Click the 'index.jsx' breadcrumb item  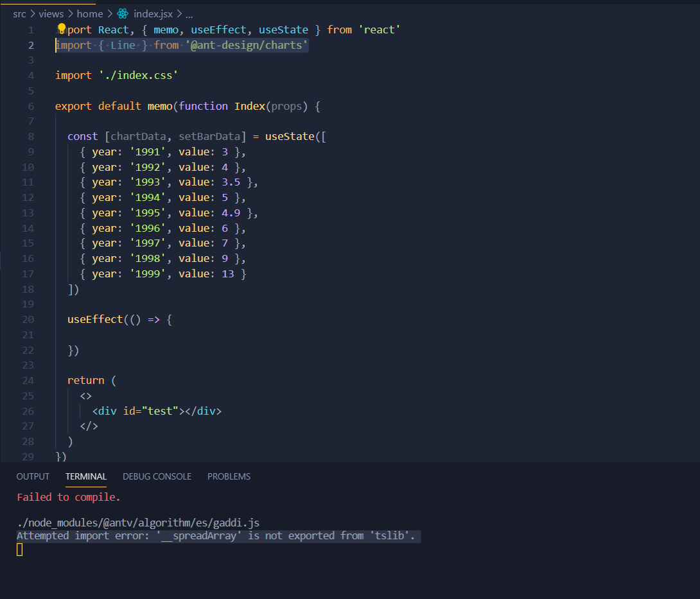[x=153, y=14]
